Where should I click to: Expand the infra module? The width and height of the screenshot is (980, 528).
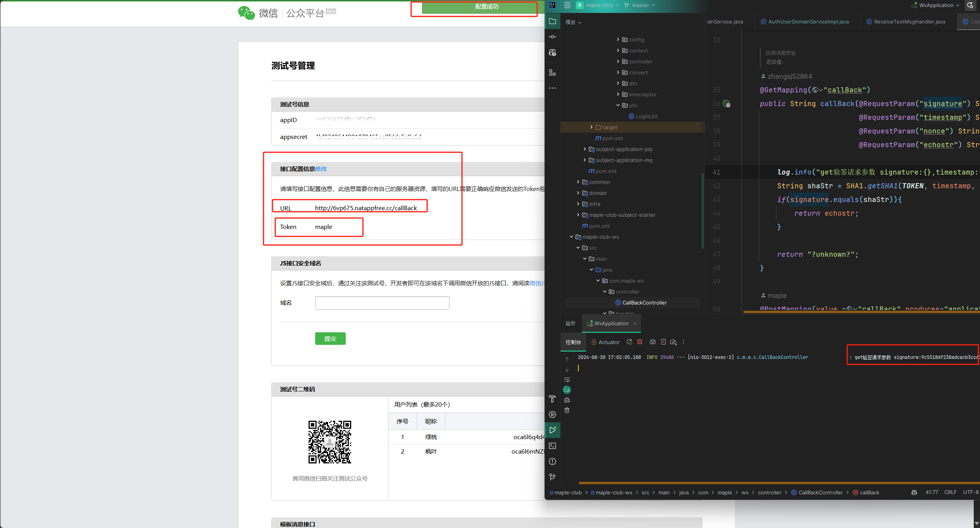[x=578, y=204]
